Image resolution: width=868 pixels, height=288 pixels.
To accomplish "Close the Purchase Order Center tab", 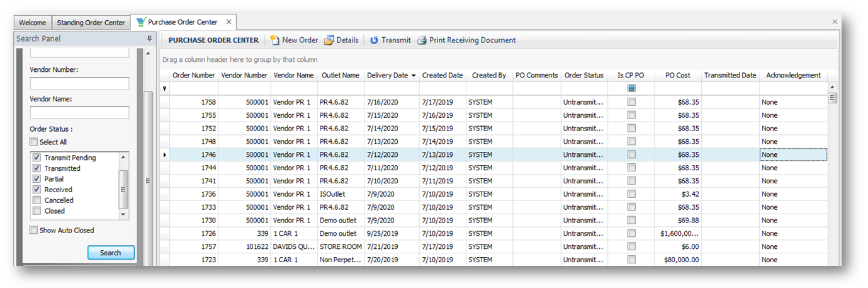I will point(229,22).
